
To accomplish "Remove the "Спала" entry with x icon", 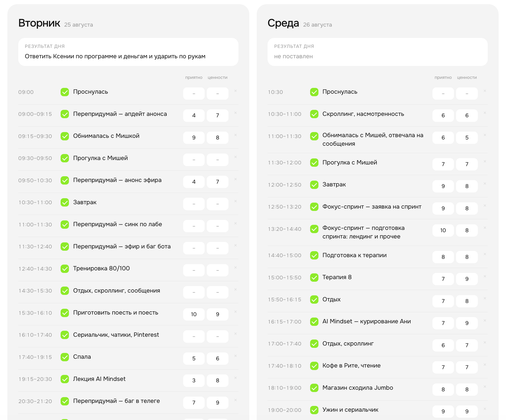I will (235, 356).
